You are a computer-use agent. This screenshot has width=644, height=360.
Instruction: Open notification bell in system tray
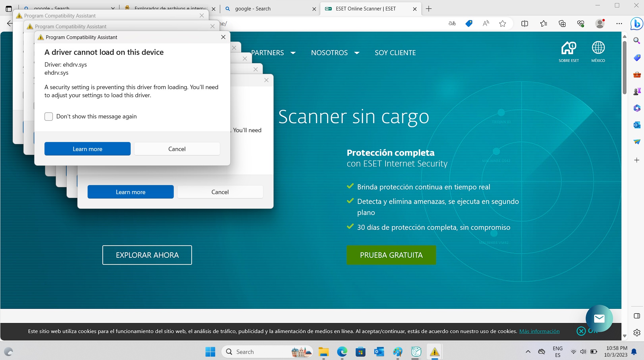[634, 352]
